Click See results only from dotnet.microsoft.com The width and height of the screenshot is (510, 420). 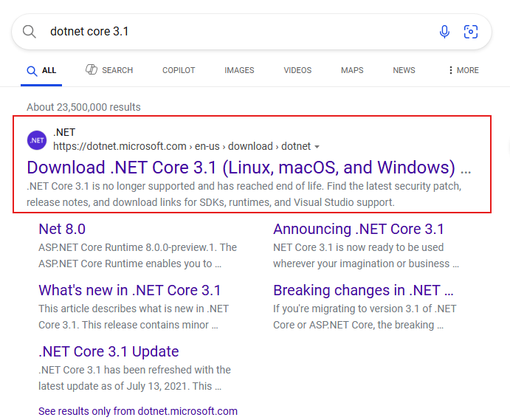click(138, 411)
